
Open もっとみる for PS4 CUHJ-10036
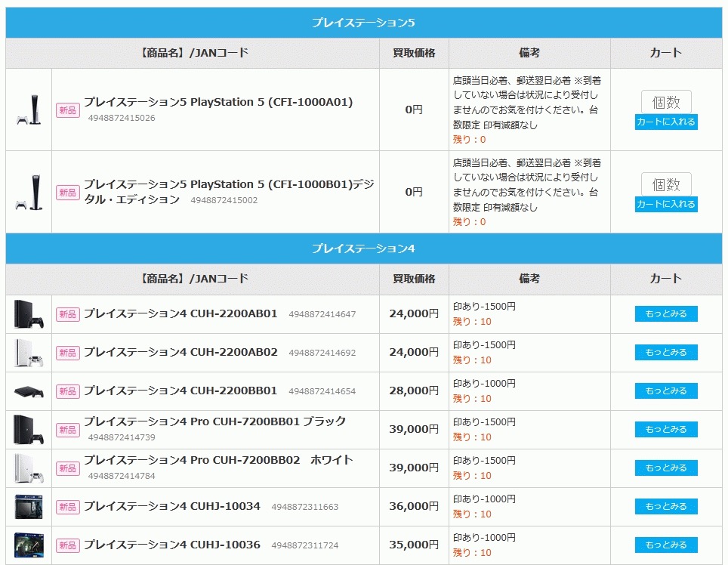(665, 545)
